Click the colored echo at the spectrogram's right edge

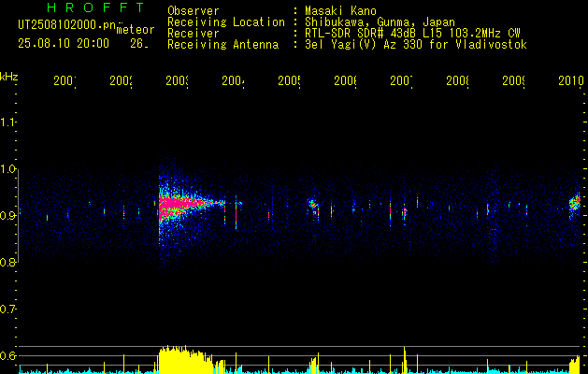coord(575,205)
